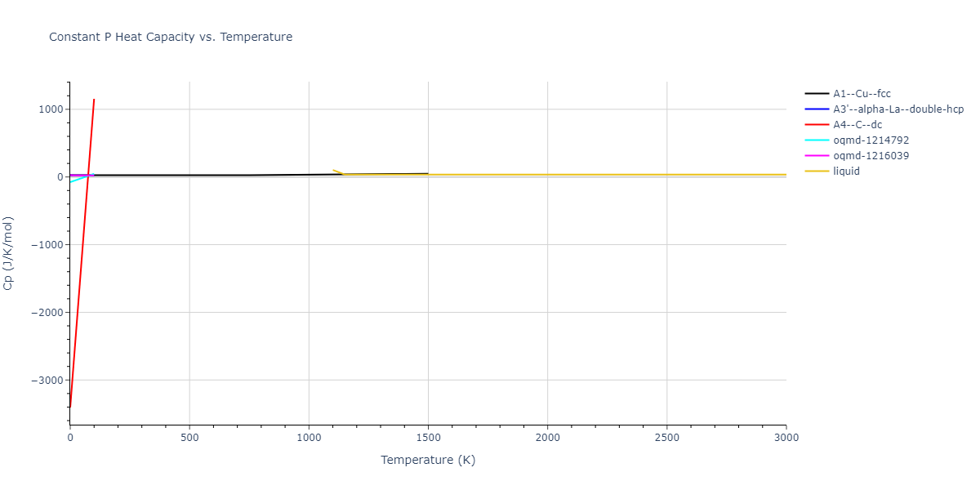Viewport: 980px width, 490px height.
Task: Click the 1000 tick label on y-axis
Action: tap(51, 109)
